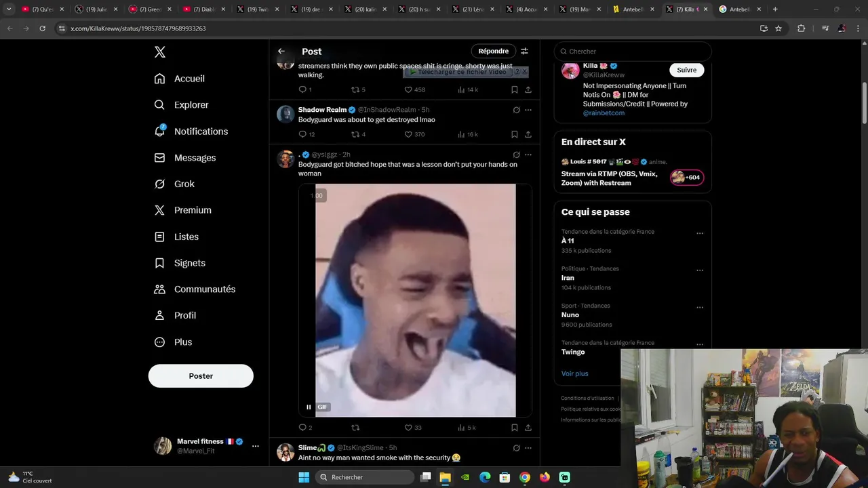Open a new browser tab
This screenshot has width=868, height=488.
pos(775,9)
